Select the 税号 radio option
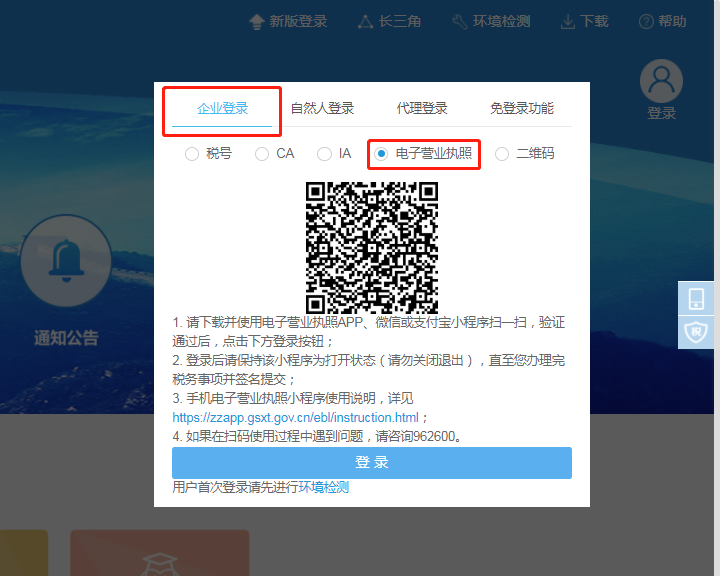 click(x=192, y=154)
